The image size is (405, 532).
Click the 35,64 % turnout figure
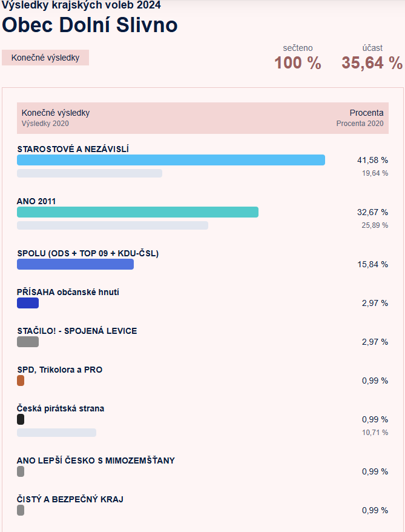[372, 62]
